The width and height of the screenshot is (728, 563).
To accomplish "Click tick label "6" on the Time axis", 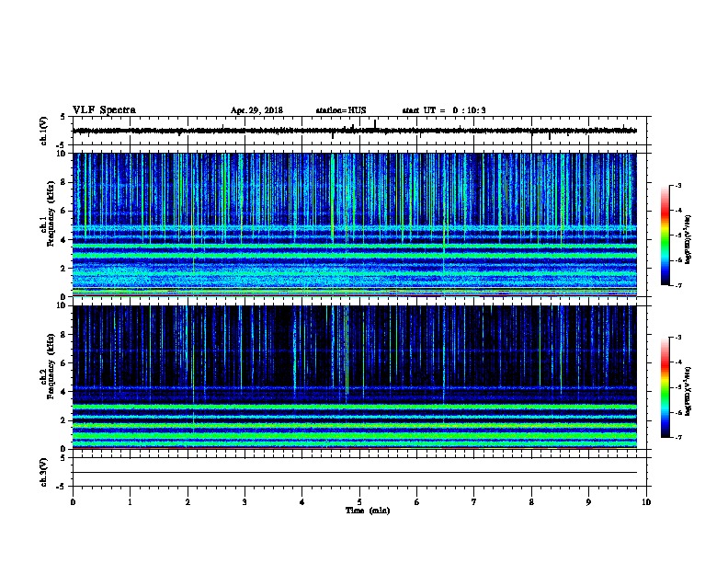I will pyautogui.click(x=417, y=502).
